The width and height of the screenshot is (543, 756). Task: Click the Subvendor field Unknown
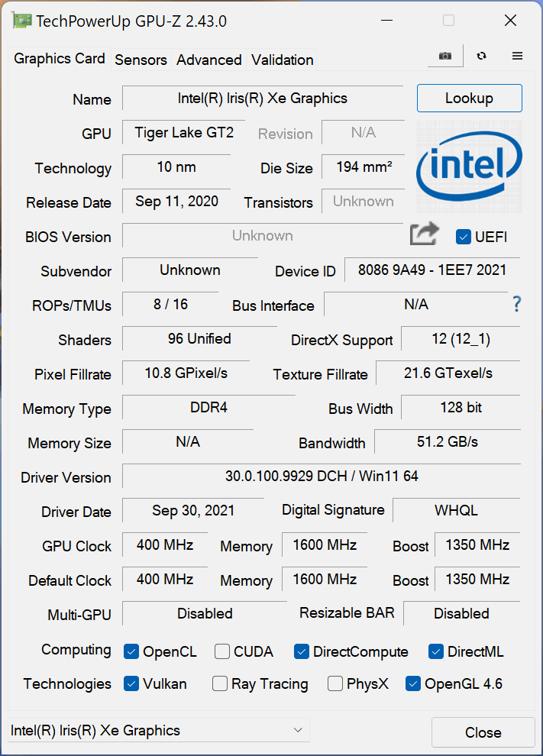point(190,270)
